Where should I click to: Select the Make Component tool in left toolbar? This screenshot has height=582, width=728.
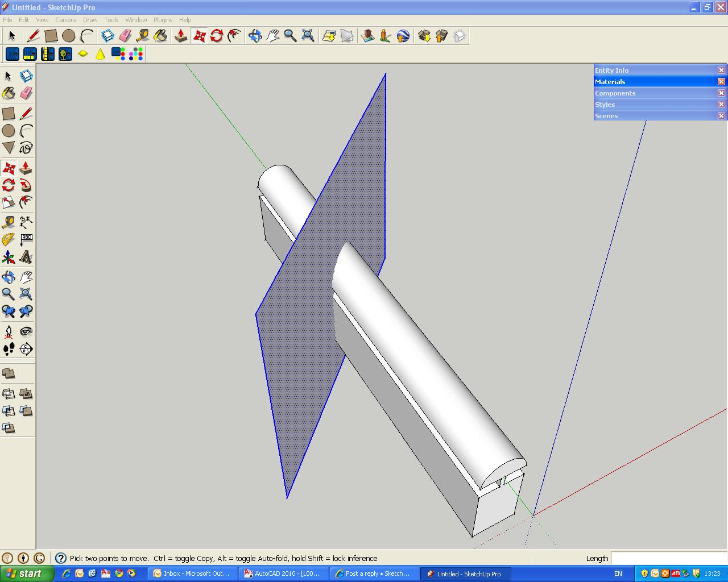click(26, 76)
